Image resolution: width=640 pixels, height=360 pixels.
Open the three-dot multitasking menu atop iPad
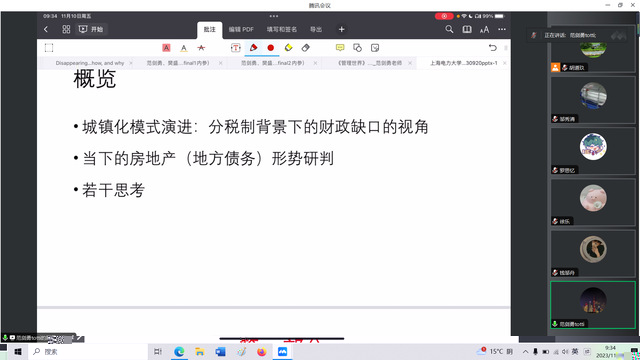274,16
